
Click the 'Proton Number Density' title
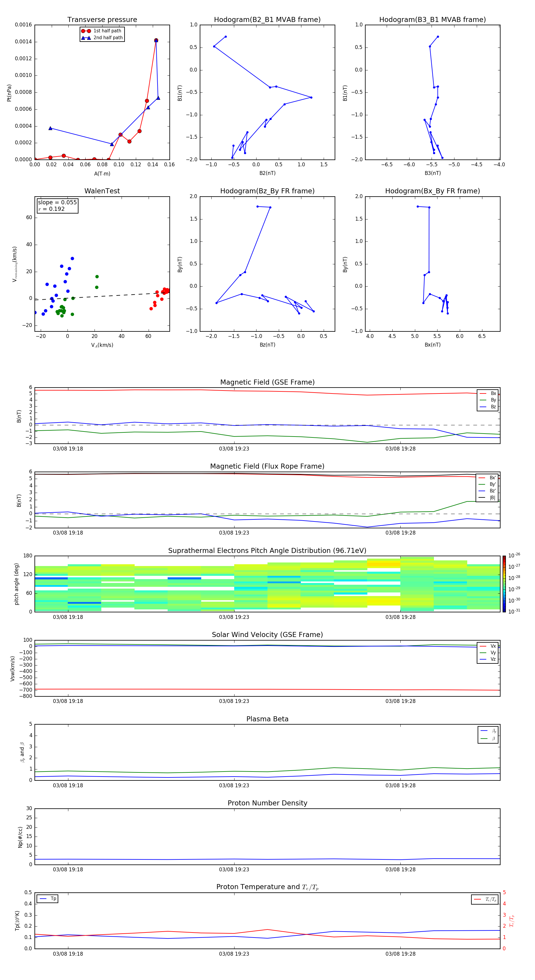[267, 803]
